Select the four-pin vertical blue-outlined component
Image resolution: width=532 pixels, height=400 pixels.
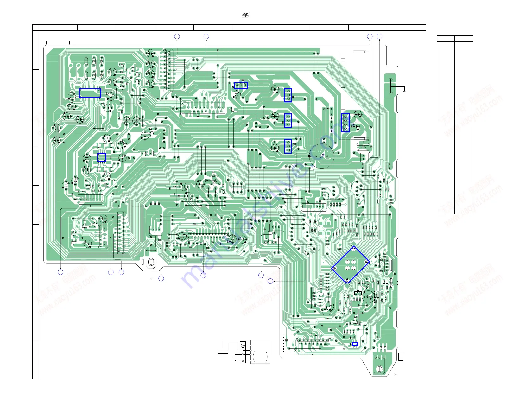[345, 123]
